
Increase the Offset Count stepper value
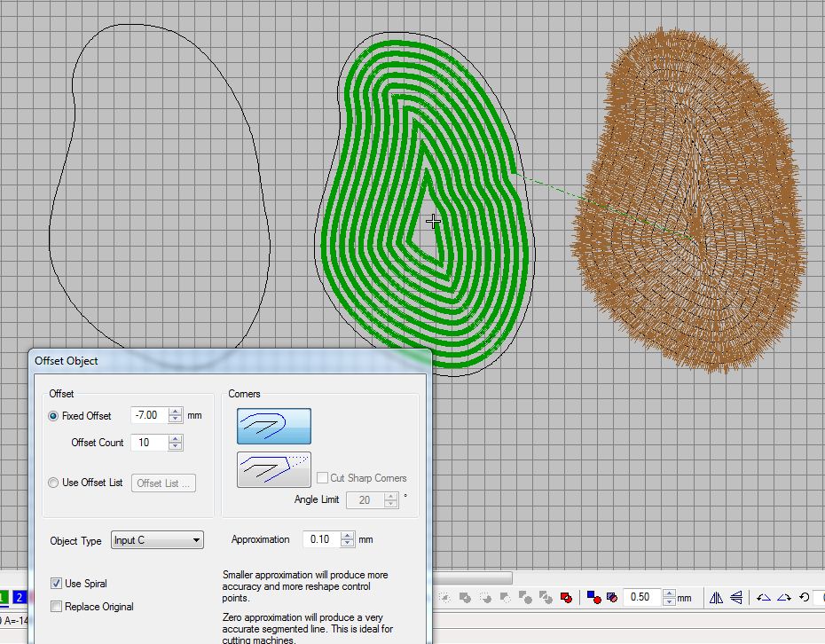click(x=176, y=438)
